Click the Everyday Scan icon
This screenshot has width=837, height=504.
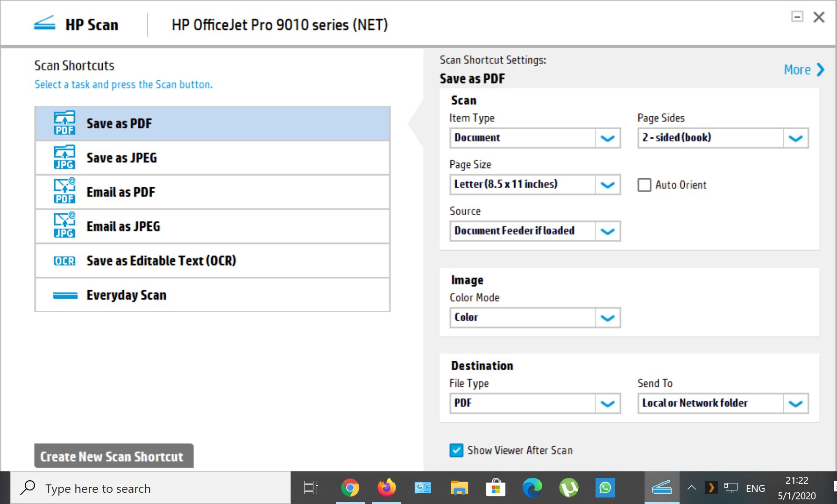coord(65,294)
